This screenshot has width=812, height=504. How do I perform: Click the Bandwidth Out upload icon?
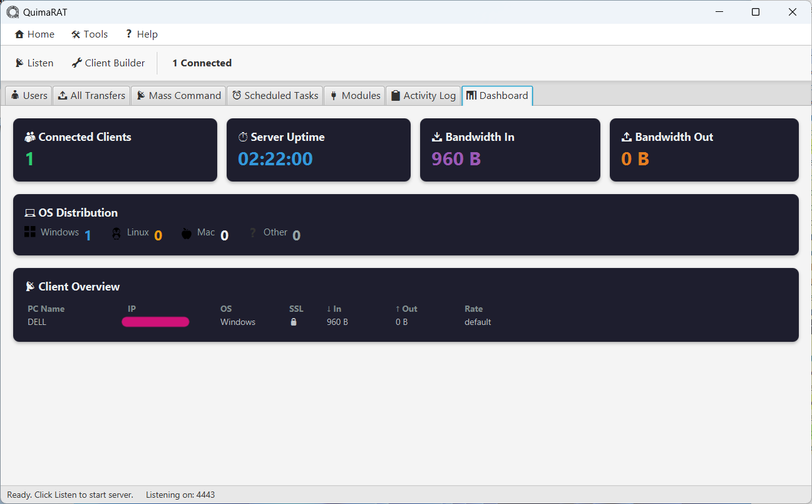click(625, 136)
